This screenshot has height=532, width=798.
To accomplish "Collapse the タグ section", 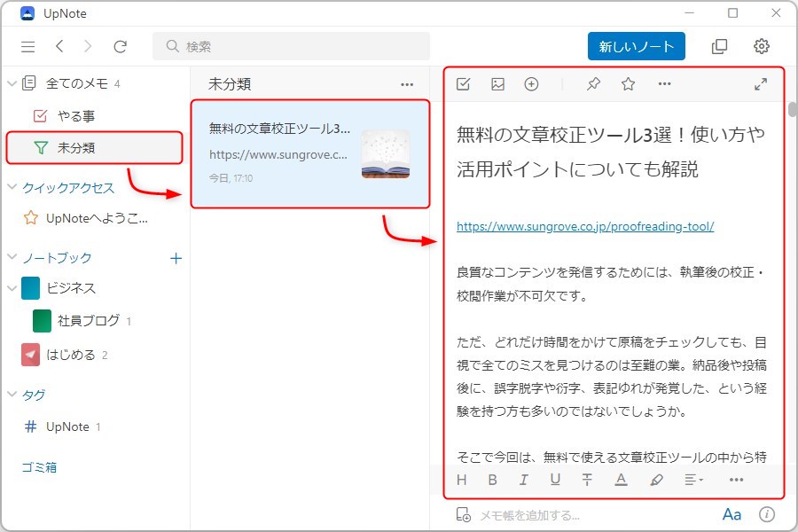I will [x=12, y=394].
